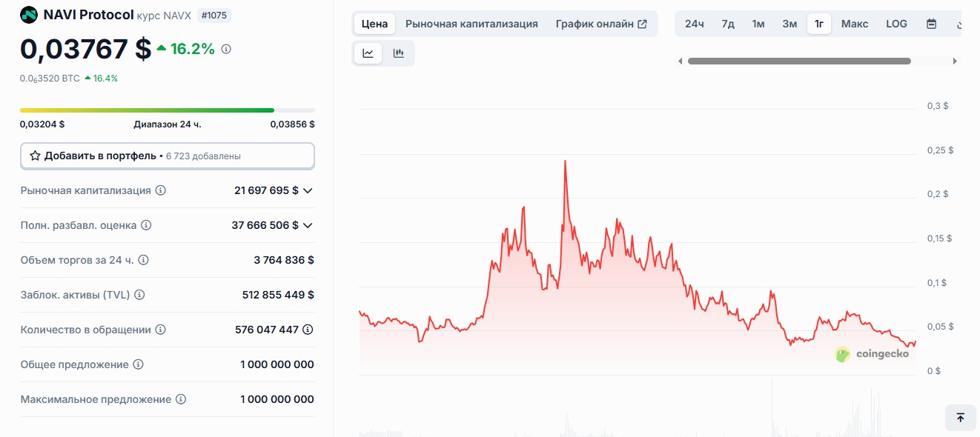This screenshot has width=980, height=437.
Task: Click the курс NAVX label
Action: (164, 15)
